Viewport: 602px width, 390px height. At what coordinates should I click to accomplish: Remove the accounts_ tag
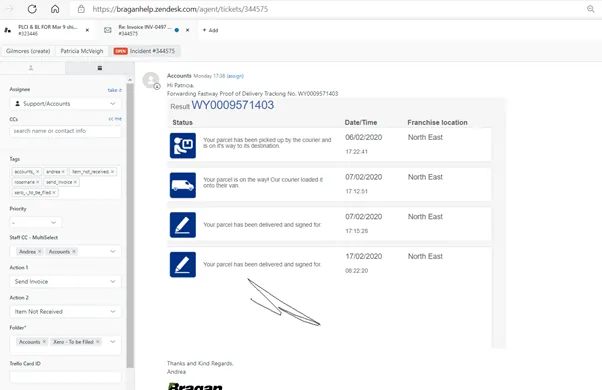[38, 172]
